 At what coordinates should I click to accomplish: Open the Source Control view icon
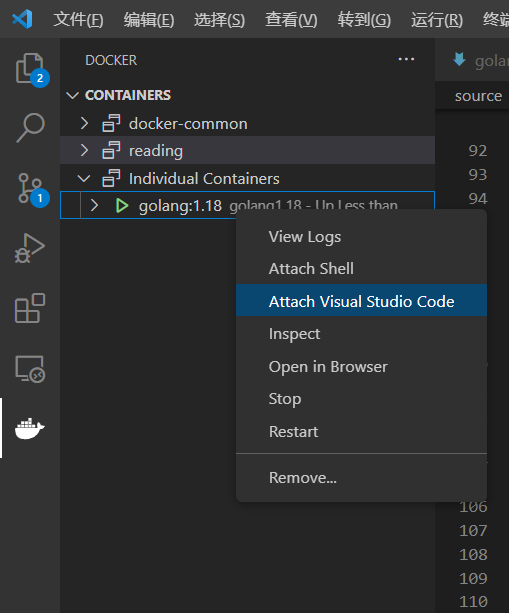click(x=30, y=189)
